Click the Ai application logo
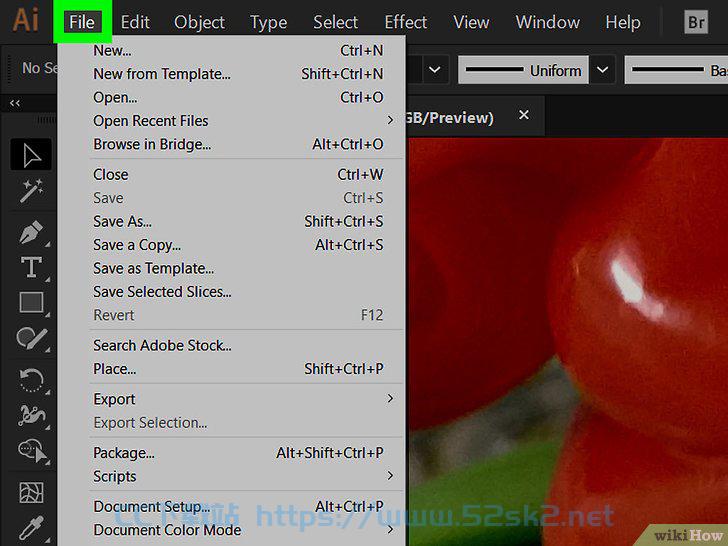This screenshot has height=546, width=728. 26,21
